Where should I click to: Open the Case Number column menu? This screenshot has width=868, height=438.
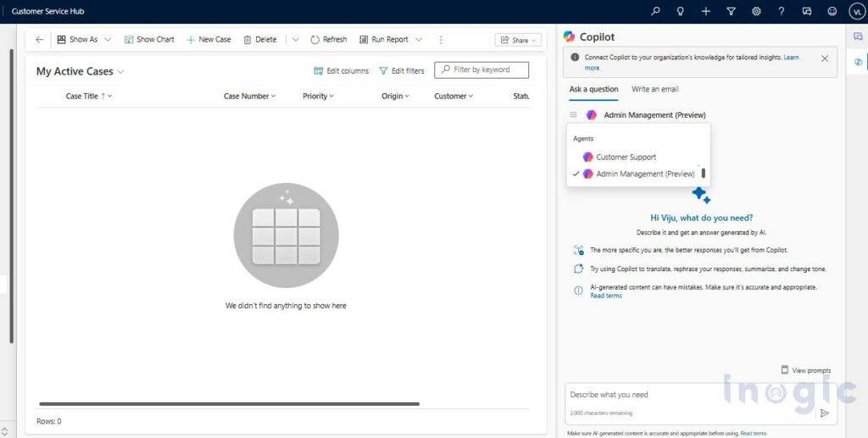[250, 97]
